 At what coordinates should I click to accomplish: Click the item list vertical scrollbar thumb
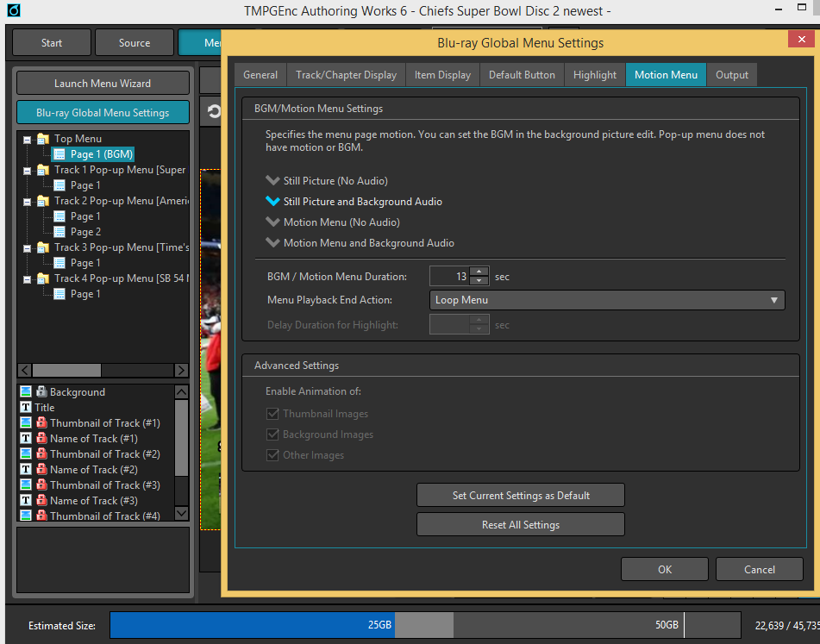tap(181, 438)
